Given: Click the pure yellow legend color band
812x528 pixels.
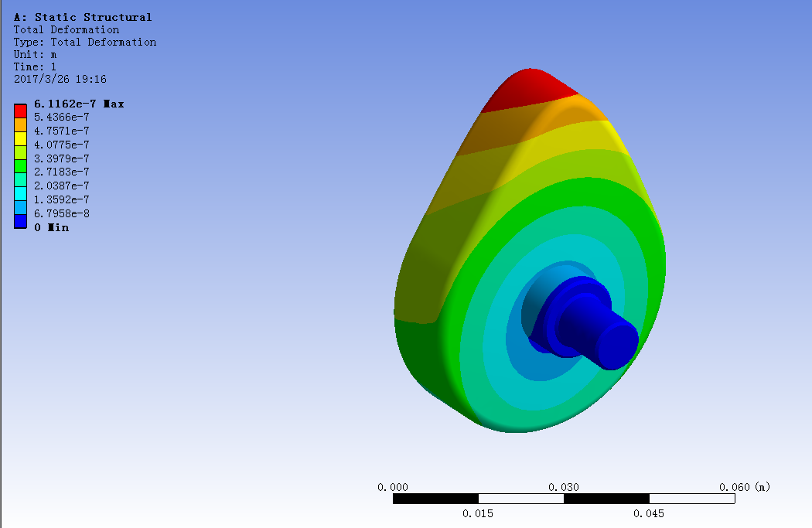Looking at the screenshot, I should pos(20,138).
